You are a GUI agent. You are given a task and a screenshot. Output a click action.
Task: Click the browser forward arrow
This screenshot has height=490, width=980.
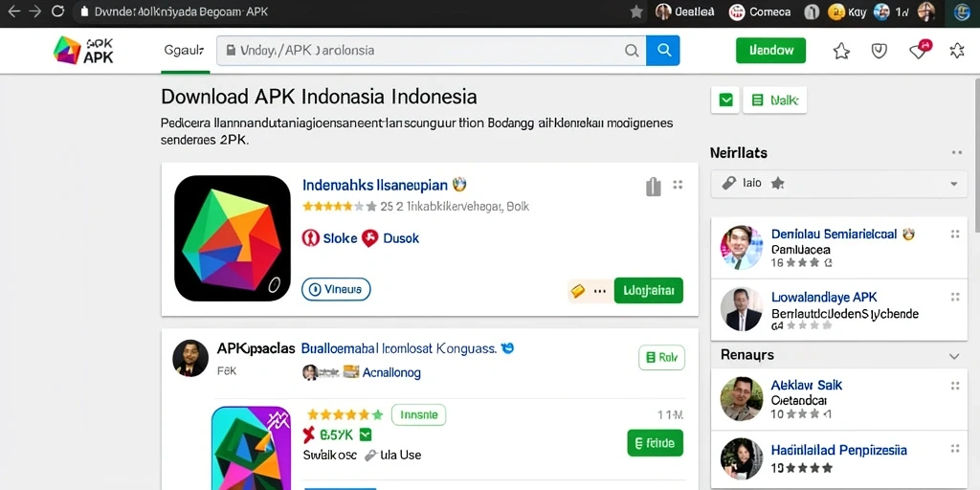[x=35, y=11]
